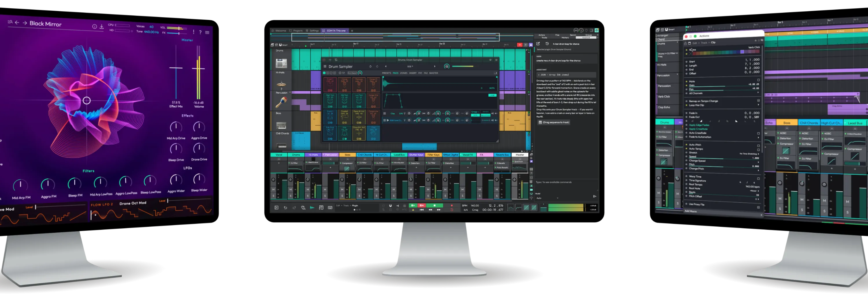868x294 pixels.
Task: Open the Root Note None dropdown
Action: tap(755, 191)
